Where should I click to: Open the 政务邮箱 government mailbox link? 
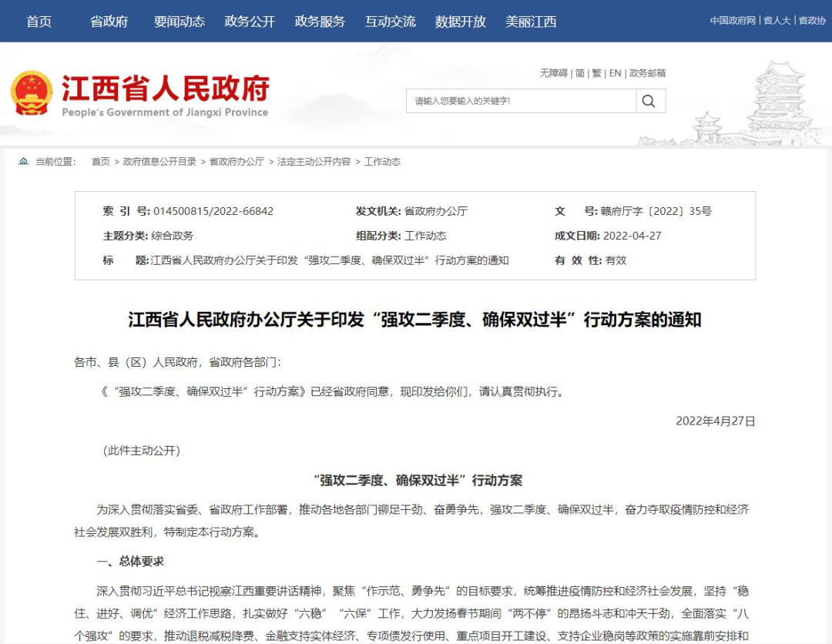[648, 72]
